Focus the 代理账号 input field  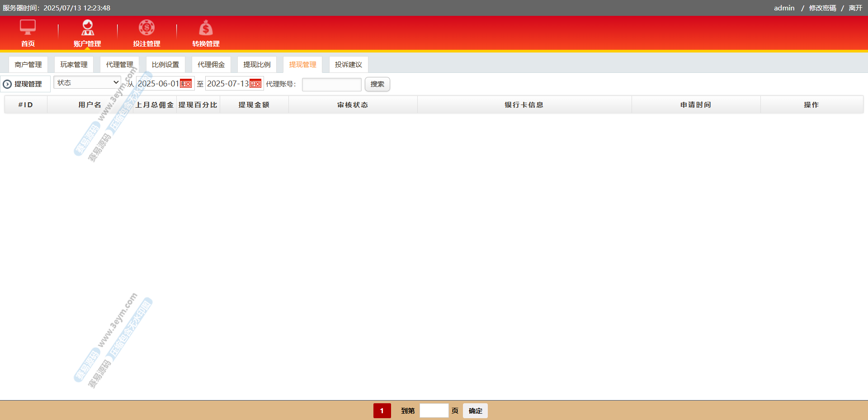pyautogui.click(x=331, y=84)
